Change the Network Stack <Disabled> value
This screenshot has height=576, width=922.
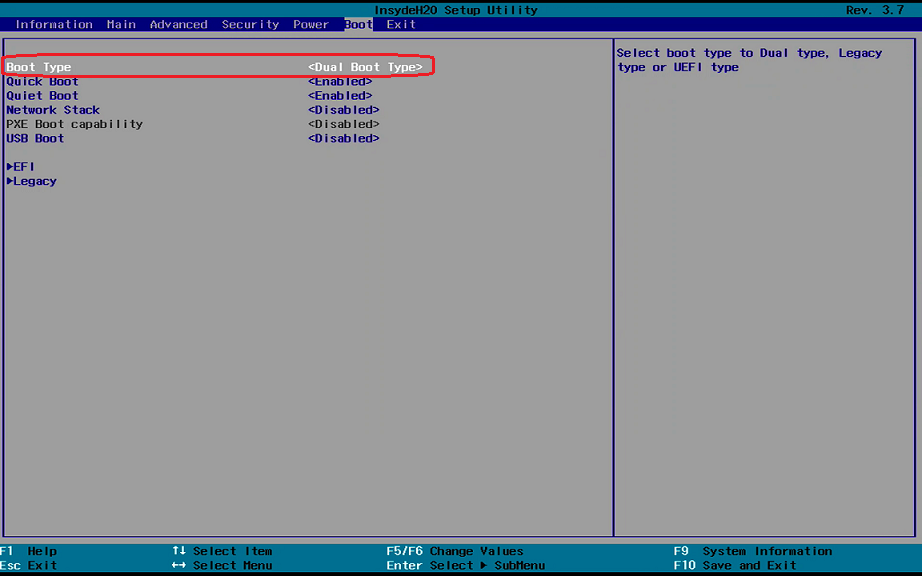[343, 110]
